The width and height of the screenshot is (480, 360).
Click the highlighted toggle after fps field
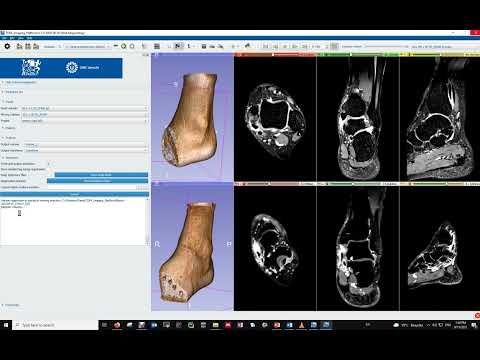[334, 46]
